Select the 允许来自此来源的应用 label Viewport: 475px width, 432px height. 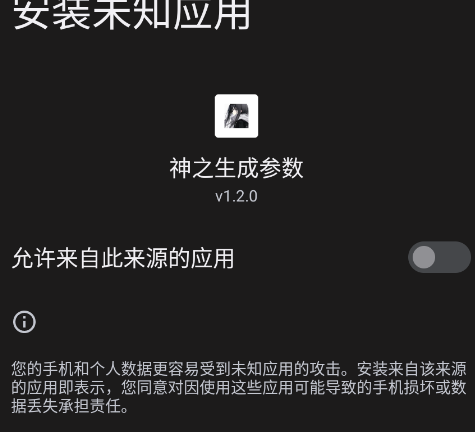123,258
